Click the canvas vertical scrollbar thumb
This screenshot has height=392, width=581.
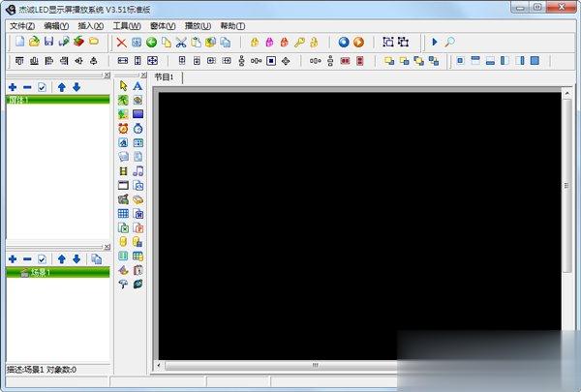click(566, 185)
